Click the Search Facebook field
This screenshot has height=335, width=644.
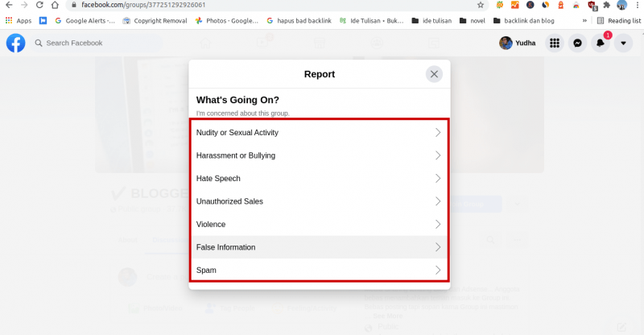tap(96, 43)
